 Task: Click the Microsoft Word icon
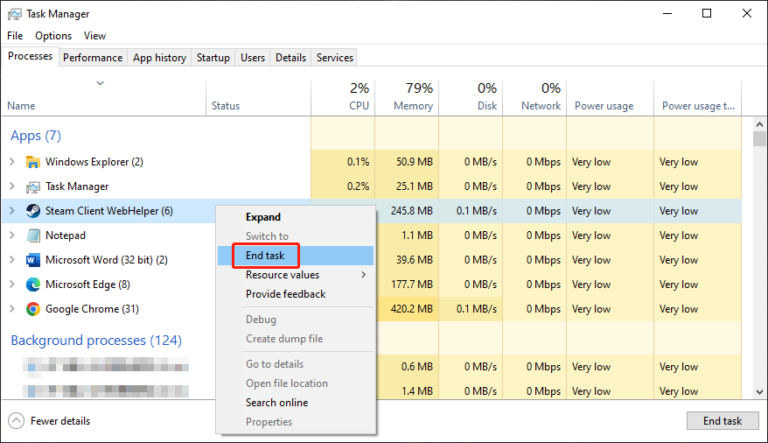coord(33,260)
